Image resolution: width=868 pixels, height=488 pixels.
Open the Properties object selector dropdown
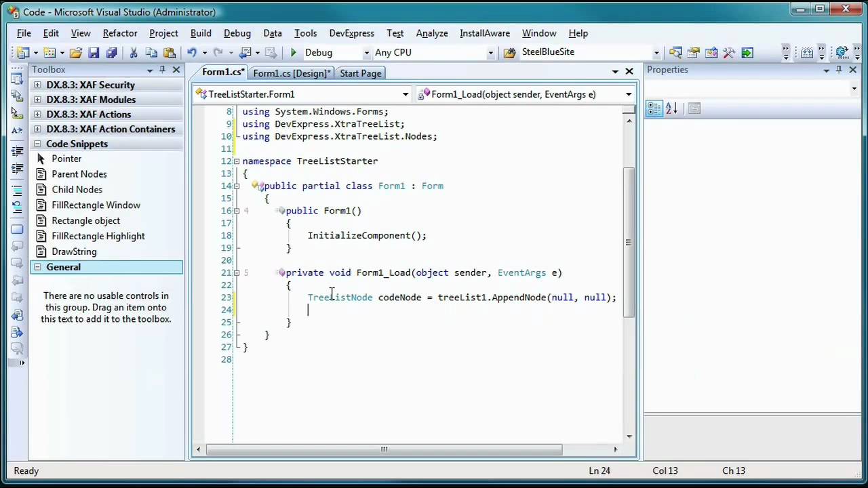854,89
